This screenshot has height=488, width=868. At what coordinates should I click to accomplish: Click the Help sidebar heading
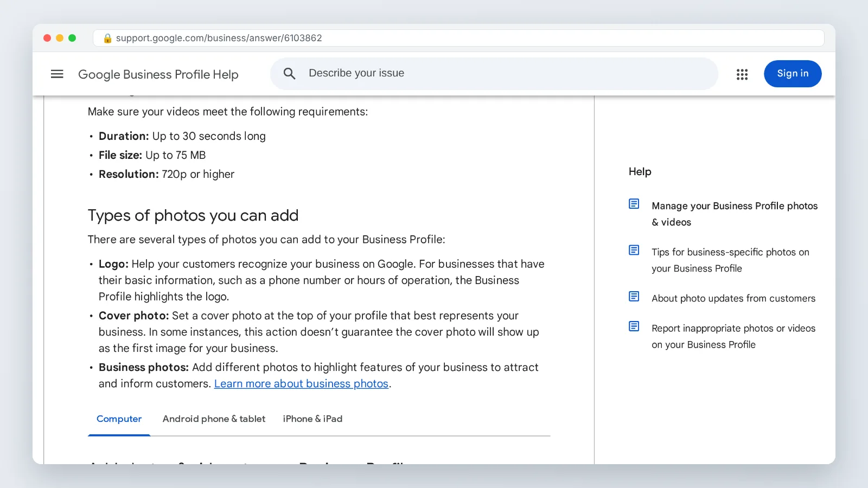click(x=640, y=171)
